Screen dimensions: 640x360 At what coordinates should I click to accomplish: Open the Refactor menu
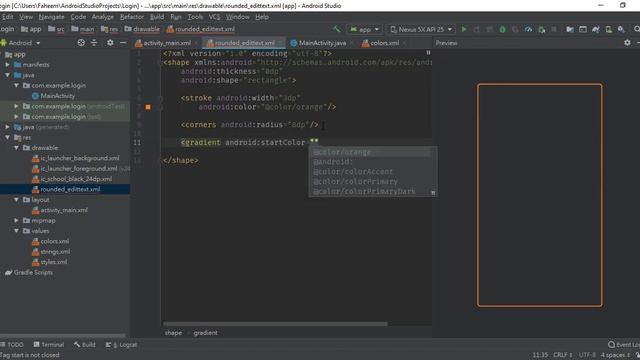click(x=132, y=17)
